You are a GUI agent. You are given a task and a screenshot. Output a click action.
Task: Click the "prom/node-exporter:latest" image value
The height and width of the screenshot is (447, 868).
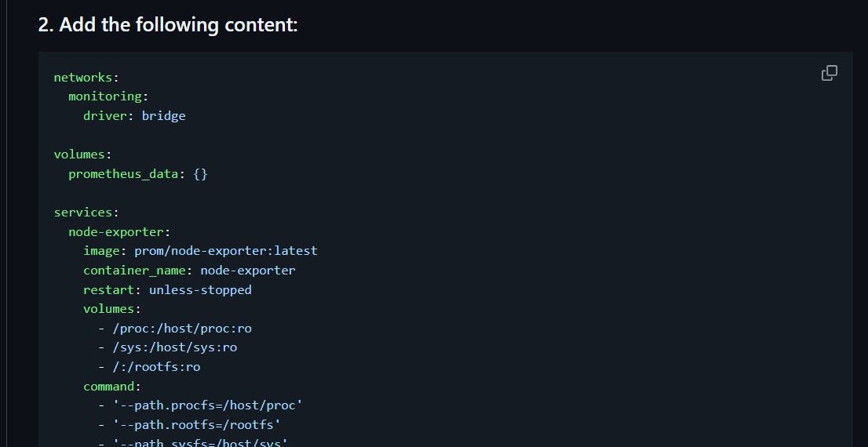pos(226,251)
